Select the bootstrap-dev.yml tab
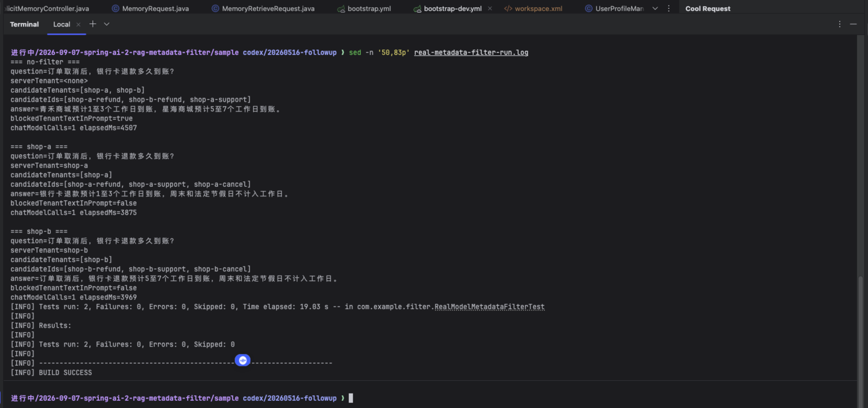The width and height of the screenshot is (868, 408). click(x=452, y=8)
